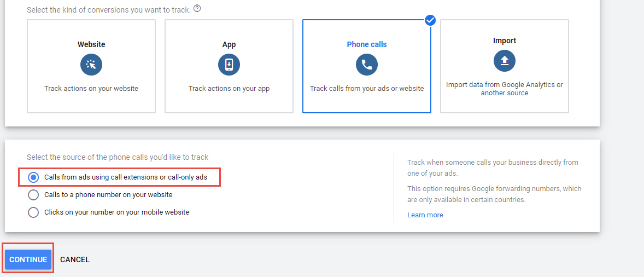The image size is (644, 277).
Task: Click the Import upload arrow icon
Action: 505,61
